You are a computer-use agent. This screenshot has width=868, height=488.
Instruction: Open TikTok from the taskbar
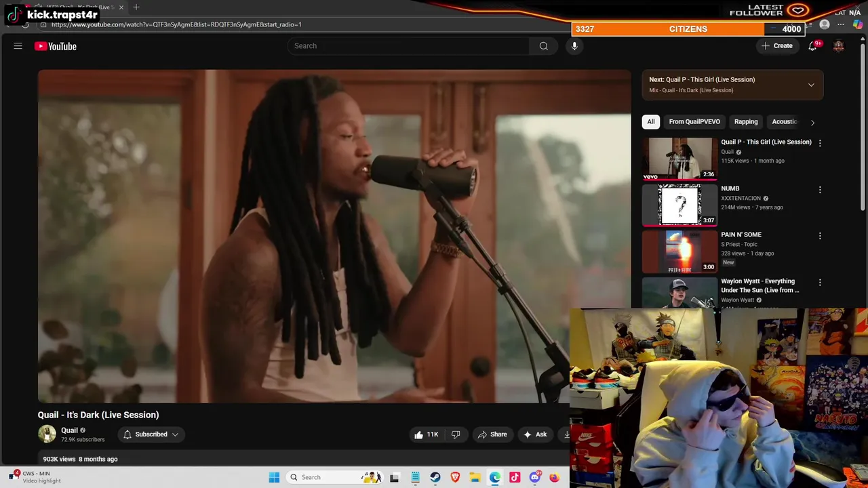515,477
